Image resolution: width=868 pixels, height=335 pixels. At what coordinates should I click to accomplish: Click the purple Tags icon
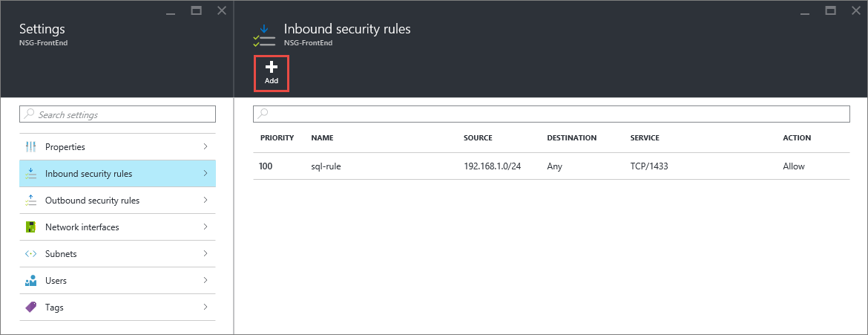31,307
